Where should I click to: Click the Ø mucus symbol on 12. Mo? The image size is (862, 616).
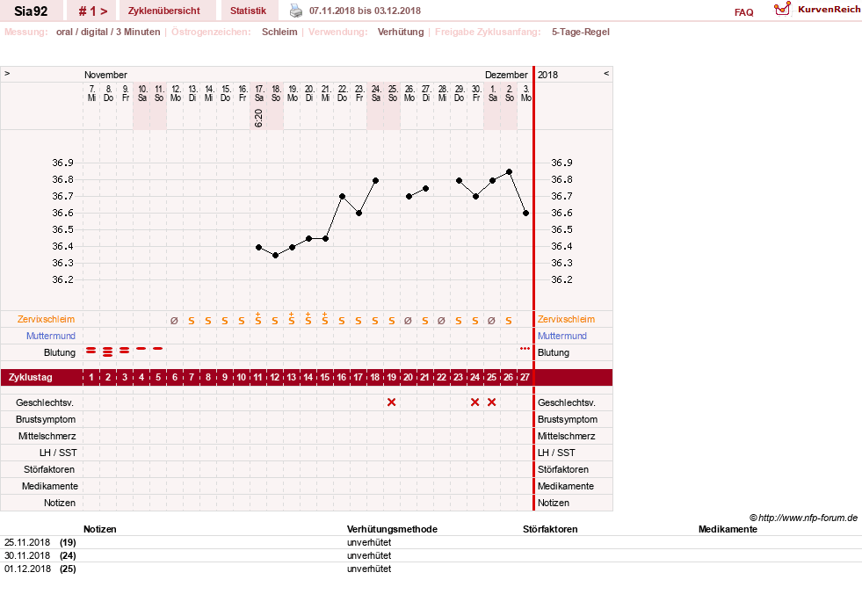point(174,321)
